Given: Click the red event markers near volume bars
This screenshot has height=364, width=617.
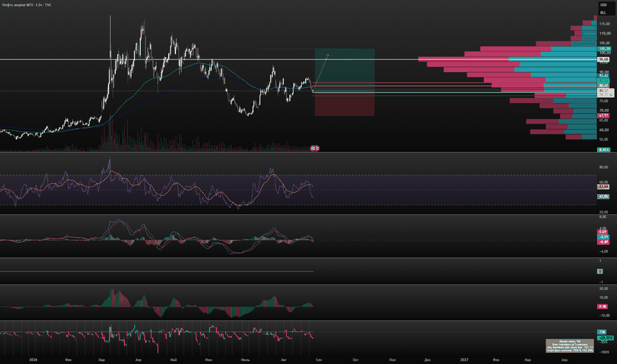Looking at the screenshot, I should pyautogui.click(x=315, y=148).
